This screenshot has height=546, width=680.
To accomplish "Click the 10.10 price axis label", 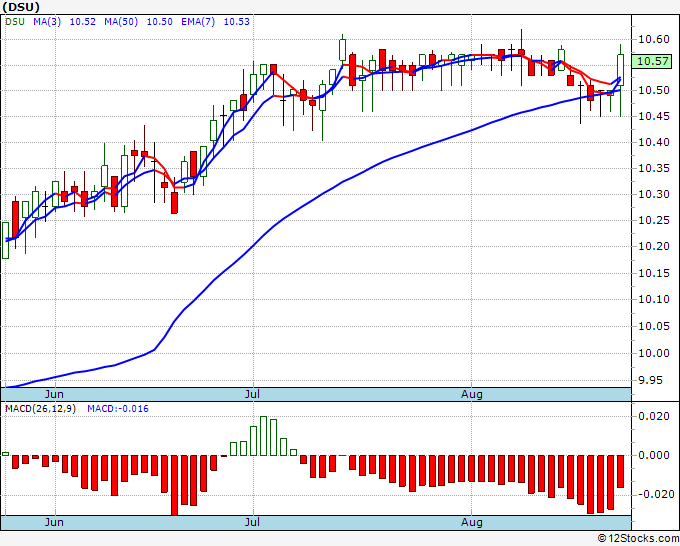I will point(654,299).
